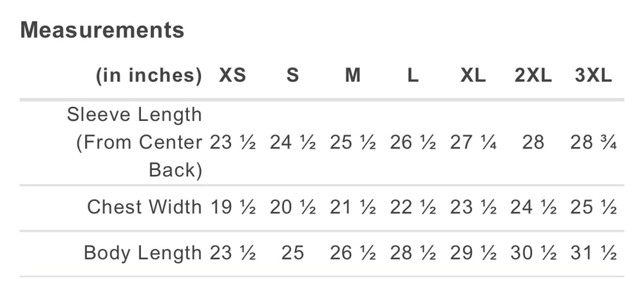This screenshot has height=298, width=644.
Task: Select the S size column header
Action: (x=292, y=75)
